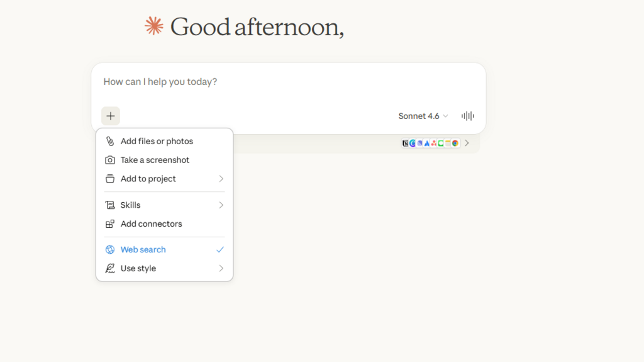
Task: Expand the Use style submenu arrow
Action: point(221,269)
